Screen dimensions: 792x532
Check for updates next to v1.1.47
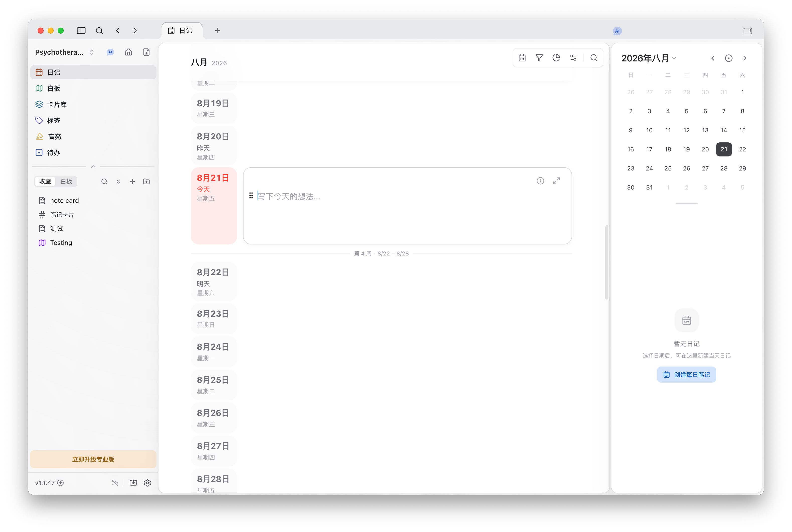(x=60, y=483)
